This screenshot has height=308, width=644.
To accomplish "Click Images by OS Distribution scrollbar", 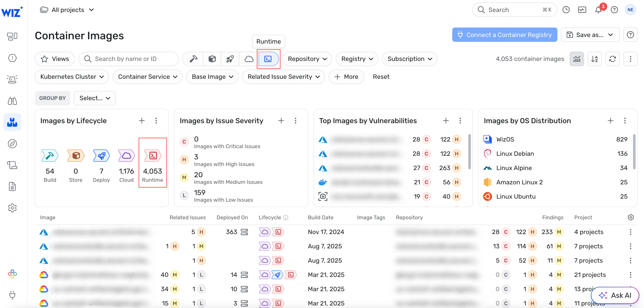I will (x=634, y=152).
